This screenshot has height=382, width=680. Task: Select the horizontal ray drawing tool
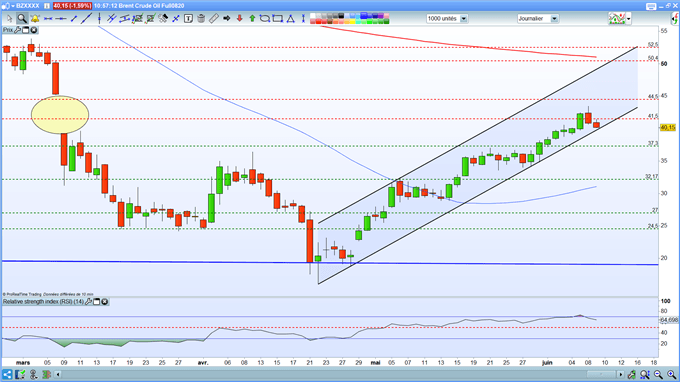pos(61,18)
